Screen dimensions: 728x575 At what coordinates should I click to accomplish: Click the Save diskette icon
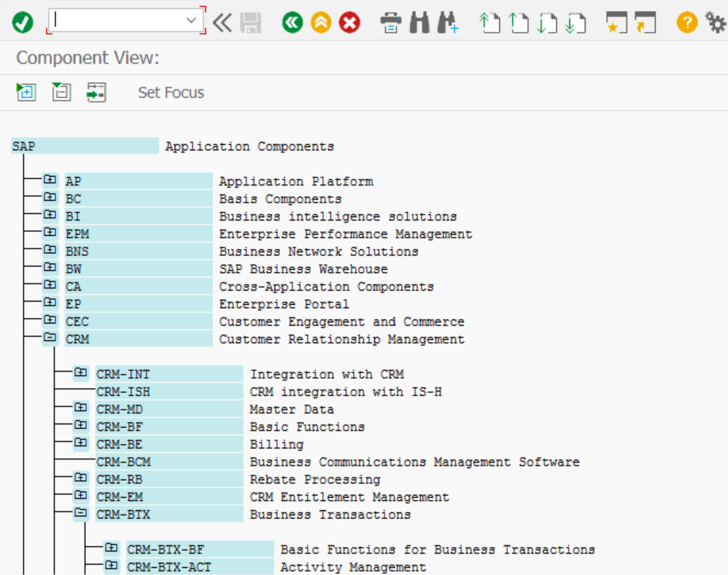click(x=251, y=22)
